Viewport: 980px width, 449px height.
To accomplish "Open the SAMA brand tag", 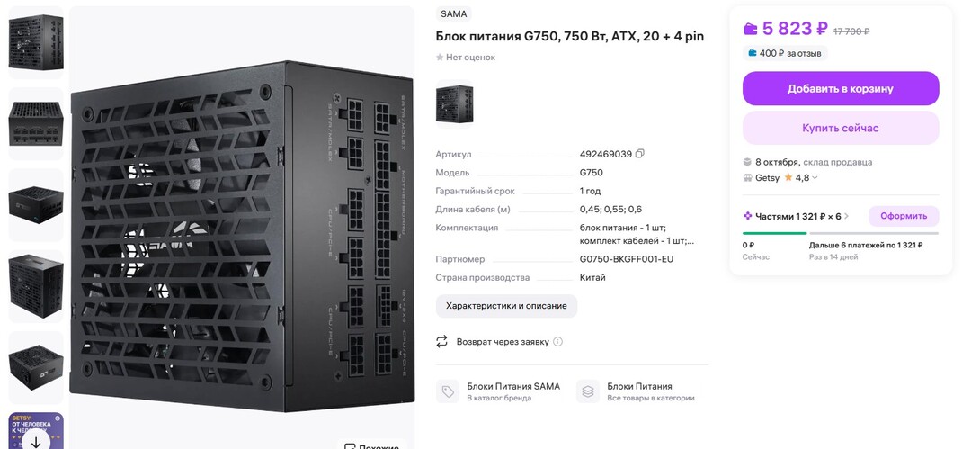I will [x=453, y=14].
